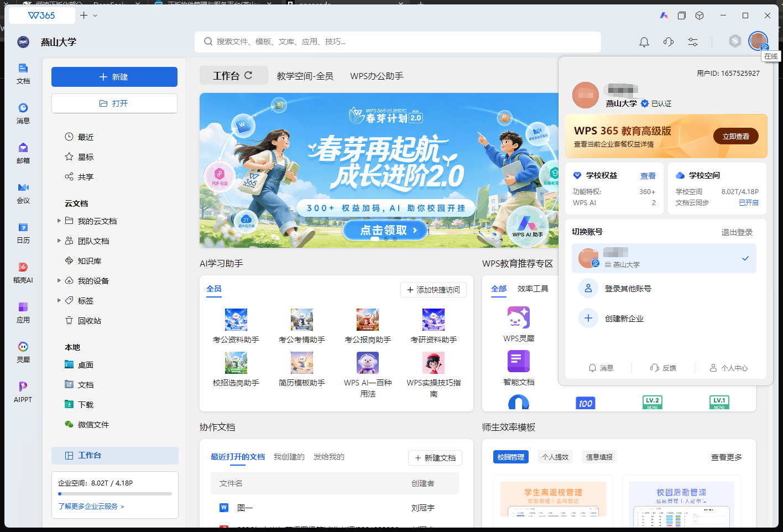Show the 发给我的 documents tab
The height and width of the screenshot is (532, 783).
[329, 457]
